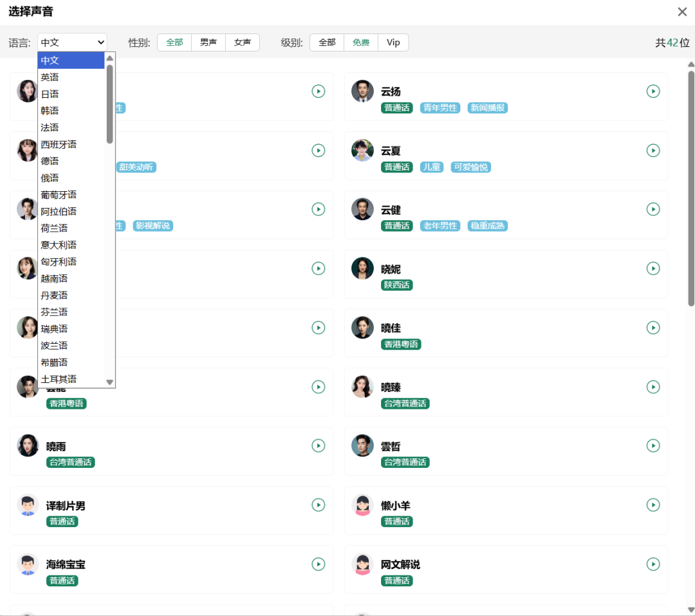Click the 曉雨 avatar photo

[x=28, y=445]
